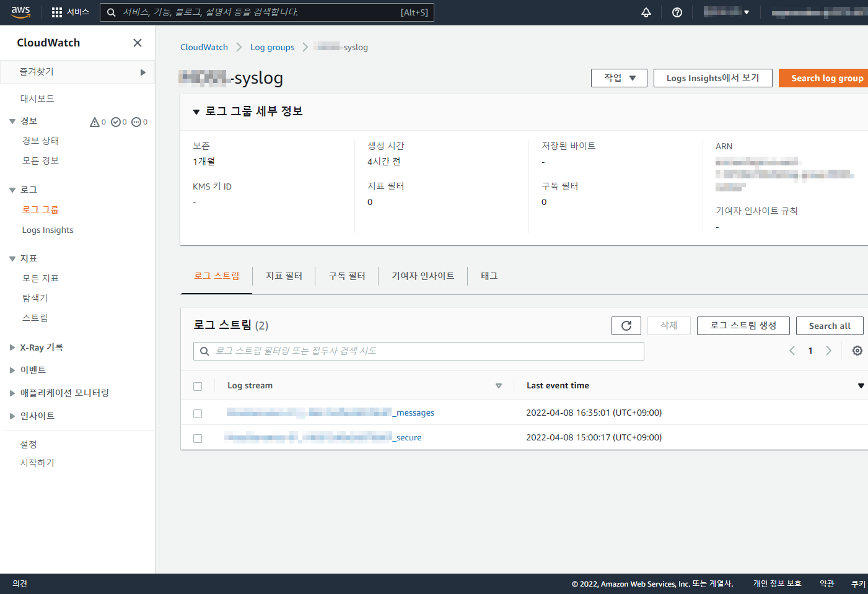This screenshot has width=868, height=594.
Task: Open the _secure log stream link
Action: (x=323, y=437)
